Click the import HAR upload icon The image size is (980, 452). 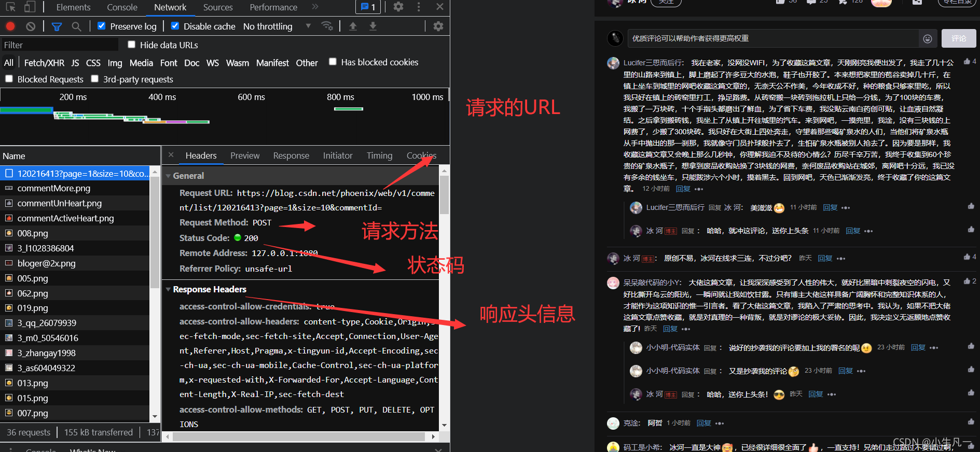pos(353,26)
